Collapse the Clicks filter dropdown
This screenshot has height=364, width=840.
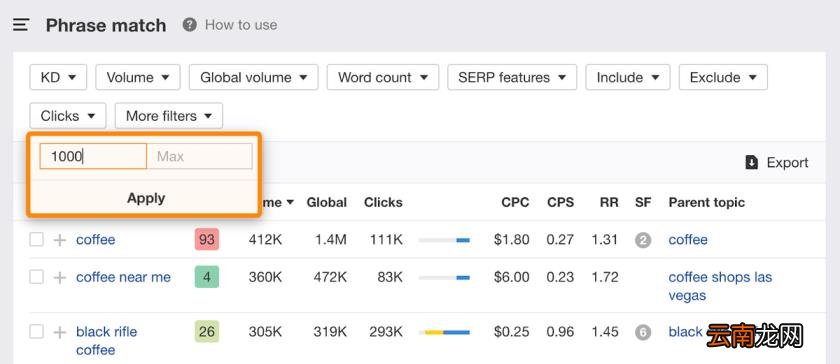pos(68,116)
